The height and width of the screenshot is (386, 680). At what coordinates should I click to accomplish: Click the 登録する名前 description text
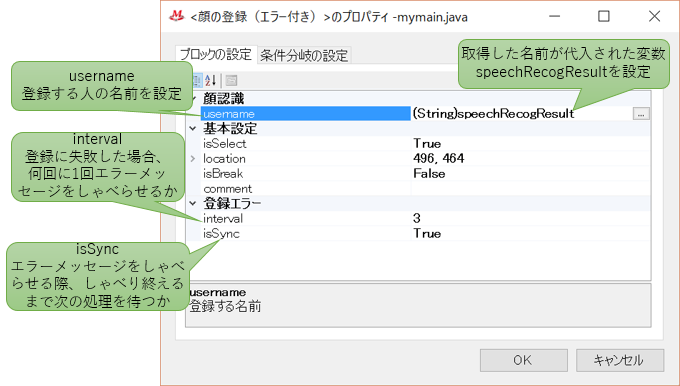225,306
